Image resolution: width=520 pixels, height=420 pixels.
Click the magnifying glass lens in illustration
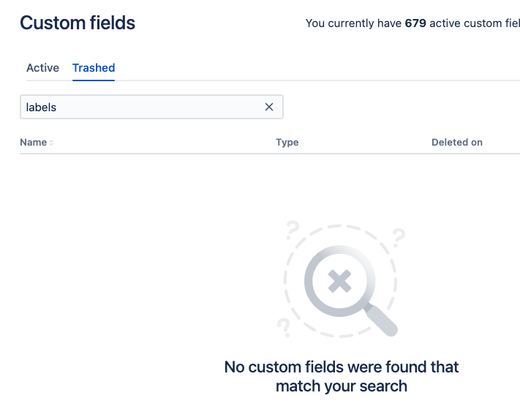(339, 281)
